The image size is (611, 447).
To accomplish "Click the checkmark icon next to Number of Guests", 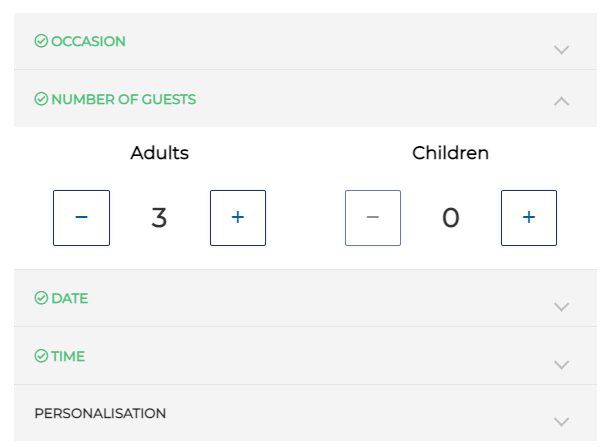I will coord(41,99).
